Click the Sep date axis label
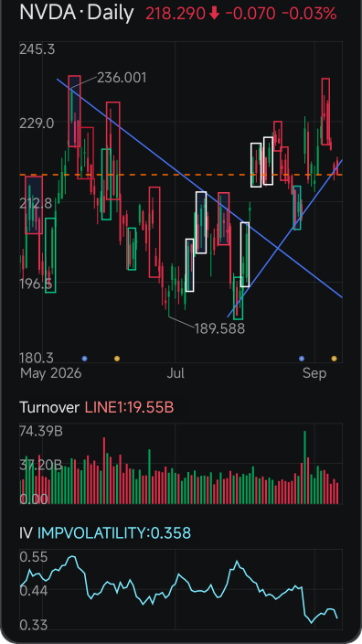Image resolution: width=362 pixels, height=644 pixels. (x=314, y=374)
